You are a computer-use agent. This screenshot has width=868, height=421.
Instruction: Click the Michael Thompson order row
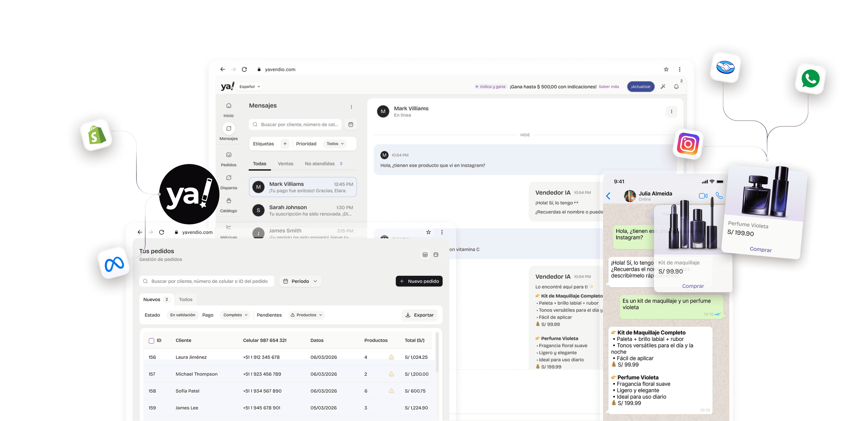(288, 374)
